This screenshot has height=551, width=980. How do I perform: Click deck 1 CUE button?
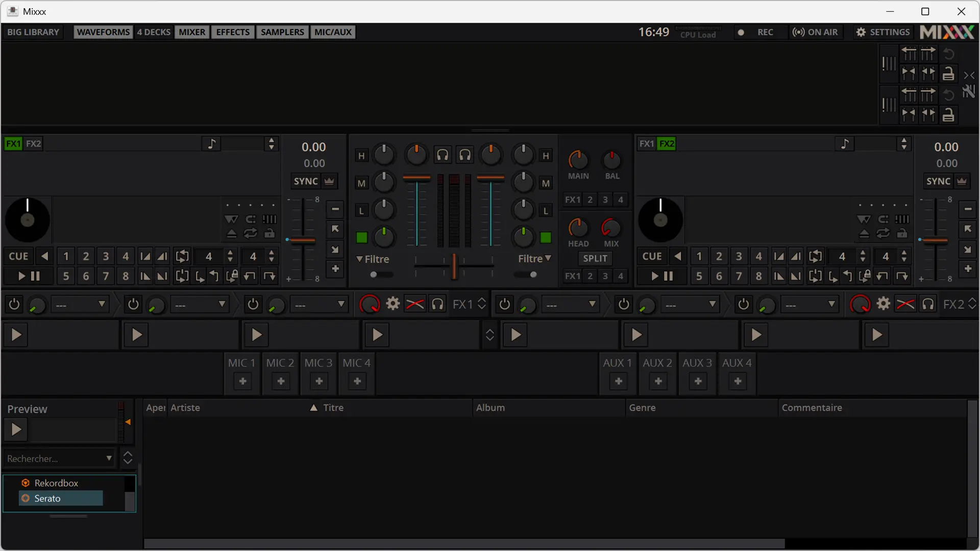tap(18, 256)
